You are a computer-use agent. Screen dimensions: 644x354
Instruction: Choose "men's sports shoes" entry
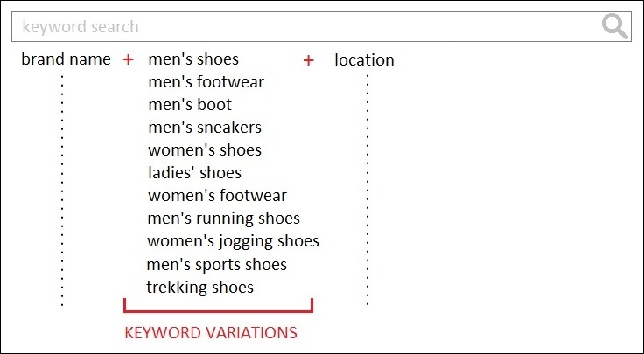pyautogui.click(x=216, y=265)
